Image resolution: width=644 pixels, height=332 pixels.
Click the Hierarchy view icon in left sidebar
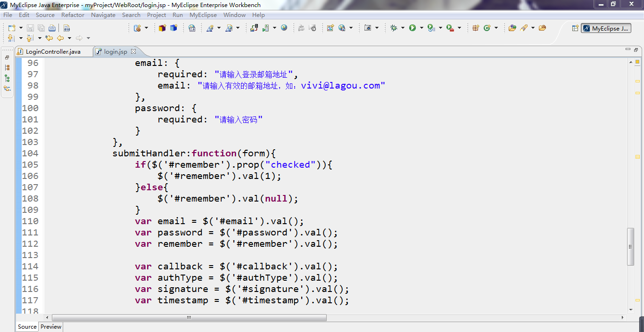(7, 67)
